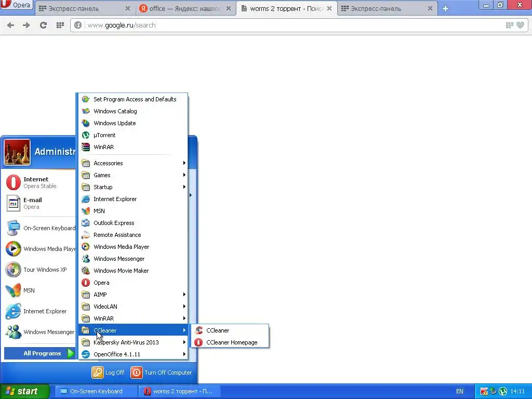The image size is (532, 399).
Task: Expand Kaspersky Anti-Virus 2013 folder
Action: 133,342
